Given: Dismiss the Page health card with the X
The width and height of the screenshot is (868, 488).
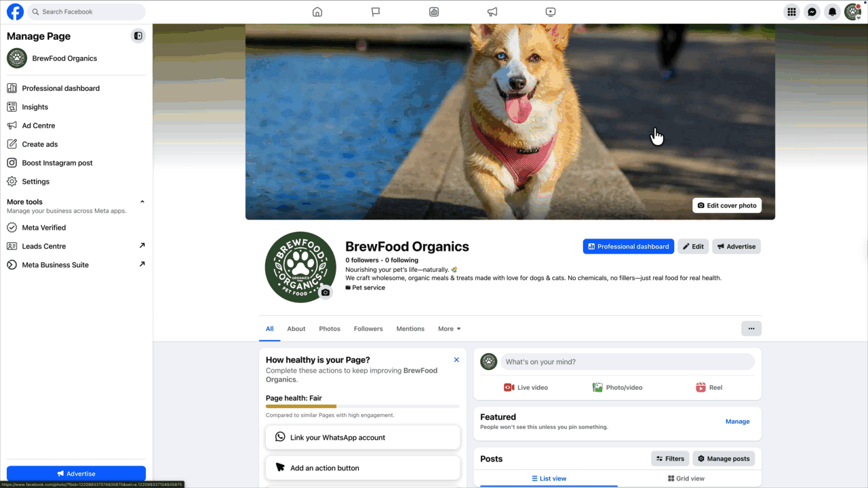Looking at the screenshot, I should click(x=456, y=360).
